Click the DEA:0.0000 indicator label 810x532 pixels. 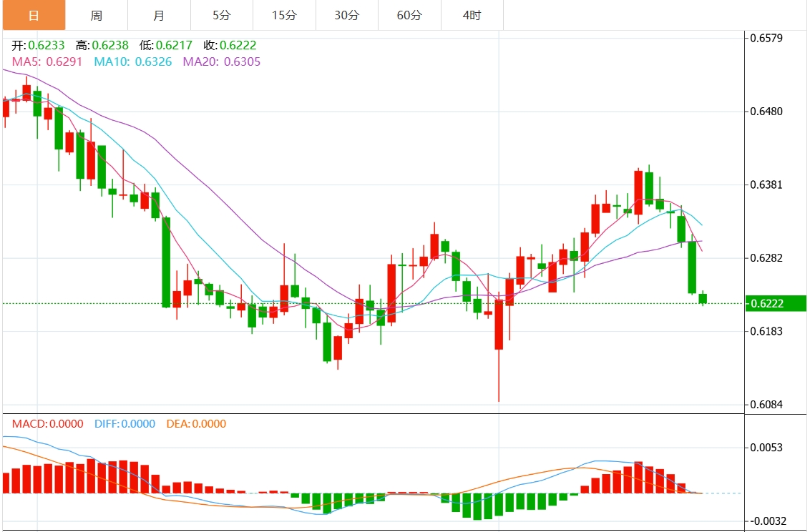coord(196,424)
